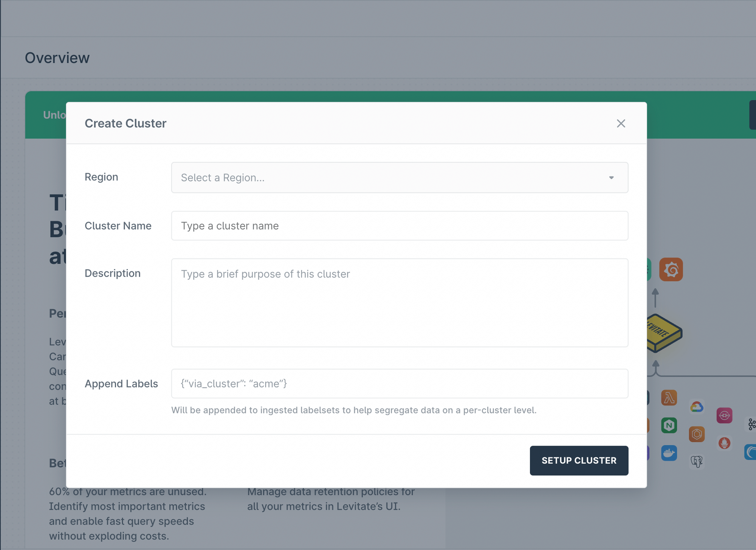Click the yellow Levitate box illustration
This screenshot has height=550, width=756.
click(665, 333)
